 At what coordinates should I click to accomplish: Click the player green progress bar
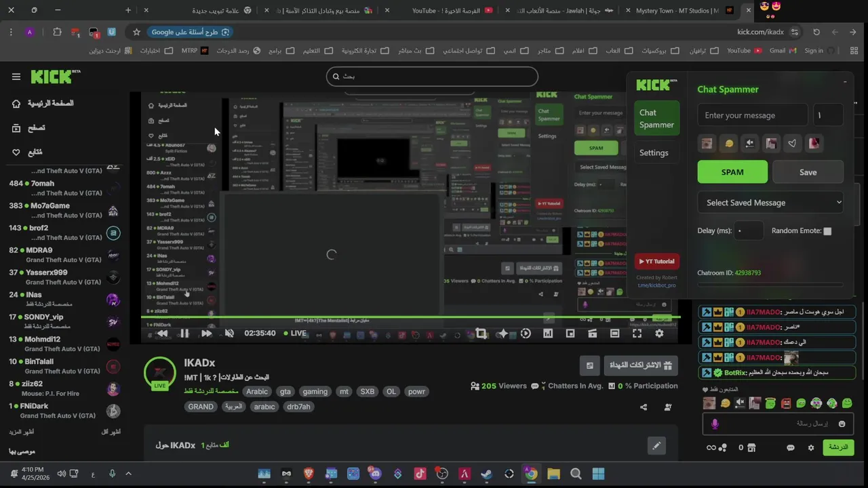coord(410,317)
